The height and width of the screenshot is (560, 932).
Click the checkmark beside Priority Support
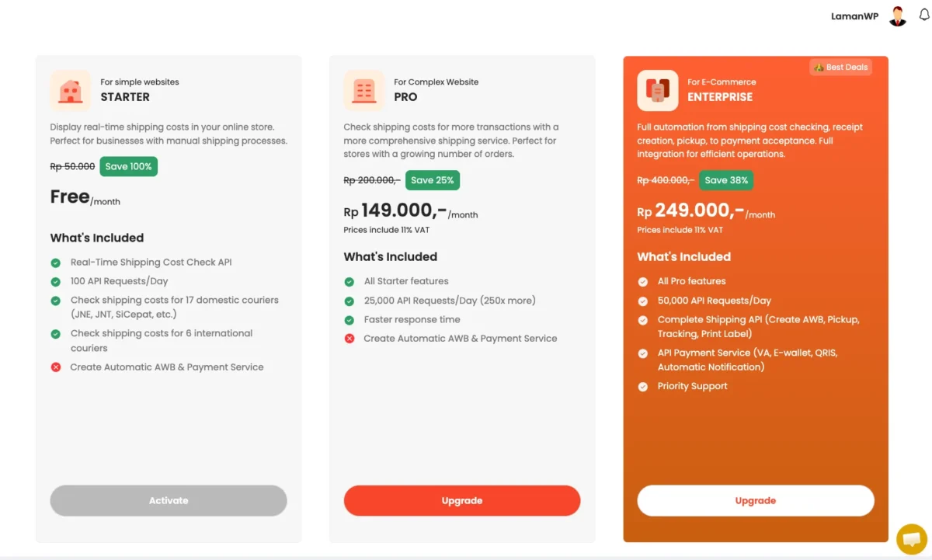tap(643, 386)
